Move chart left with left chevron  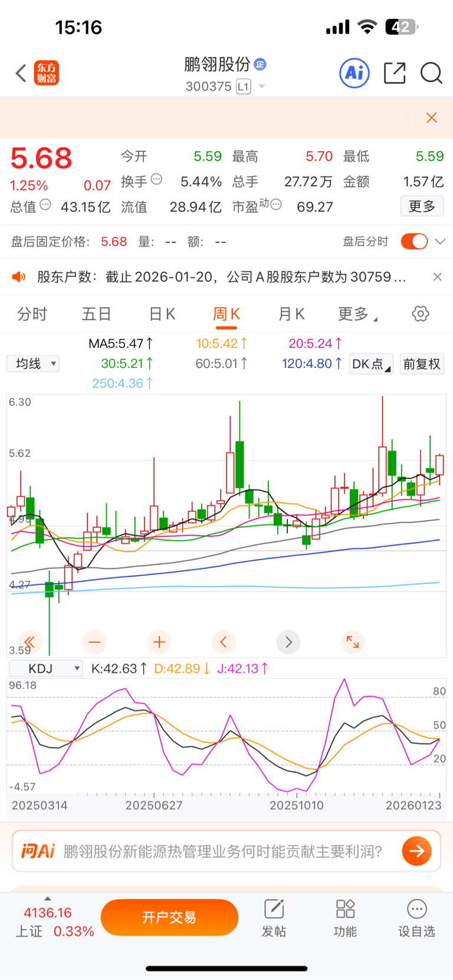[224, 642]
